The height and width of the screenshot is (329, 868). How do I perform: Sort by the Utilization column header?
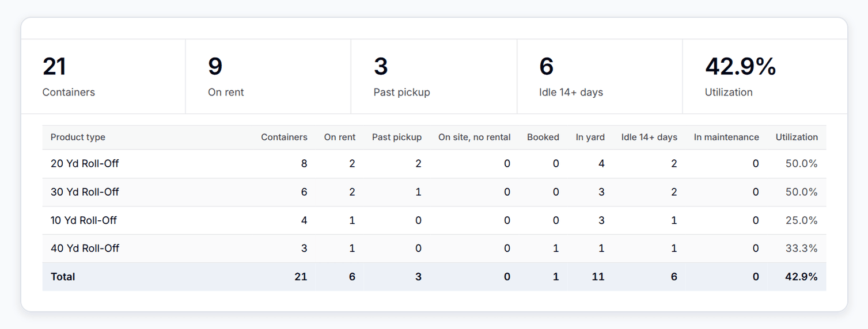(x=797, y=137)
